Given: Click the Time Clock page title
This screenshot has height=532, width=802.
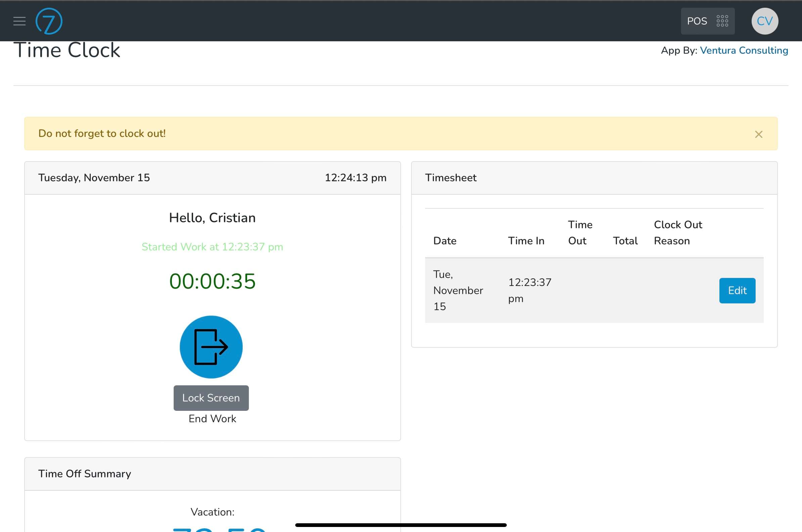Looking at the screenshot, I should [x=67, y=50].
